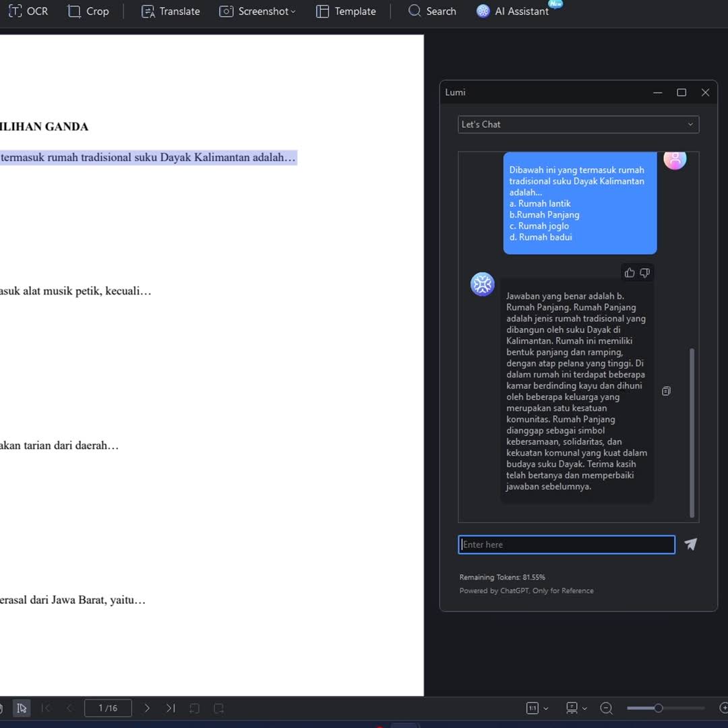The width and height of the screenshot is (728, 728).
Task: Click the OCR tool in the toolbar
Action: coord(28,11)
